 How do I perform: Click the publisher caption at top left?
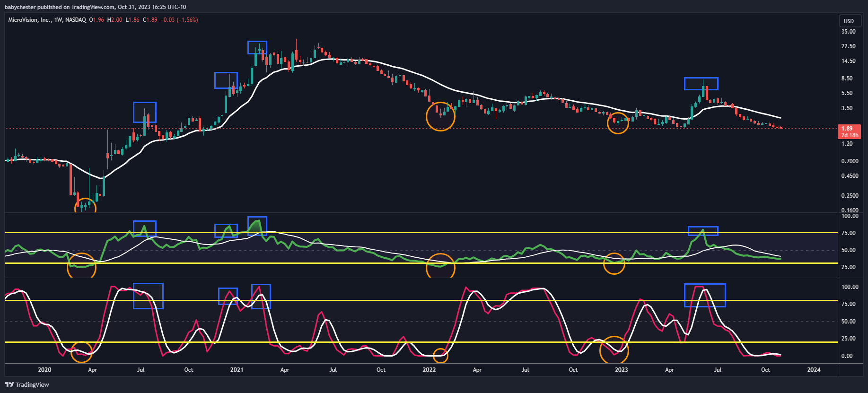tap(95, 7)
